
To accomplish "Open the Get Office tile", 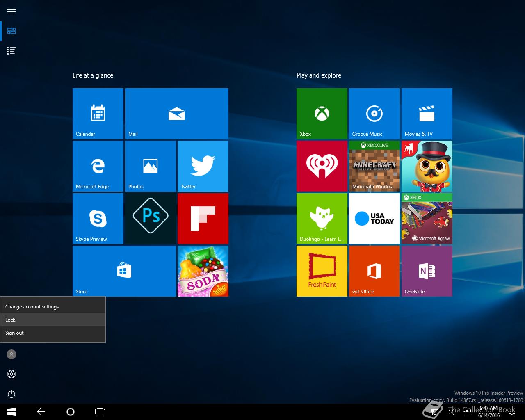I will tap(374, 271).
